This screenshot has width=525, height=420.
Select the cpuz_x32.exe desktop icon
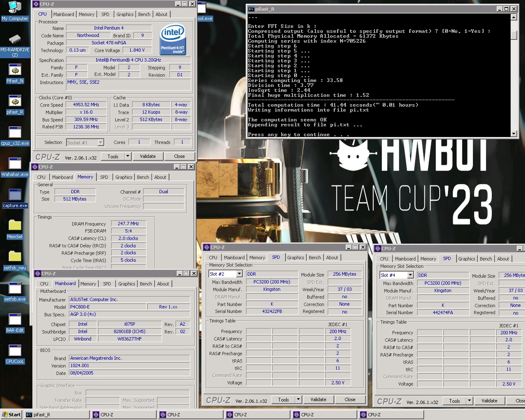pos(15,136)
